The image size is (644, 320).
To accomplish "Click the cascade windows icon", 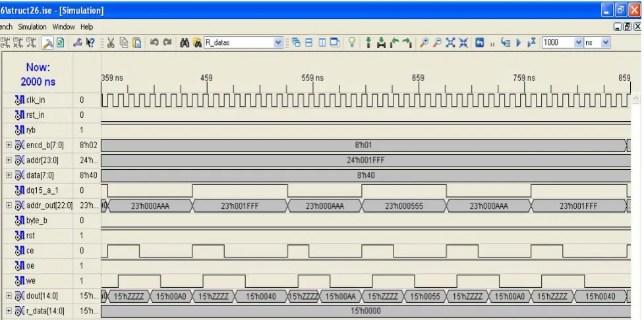I will click(296, 43).
